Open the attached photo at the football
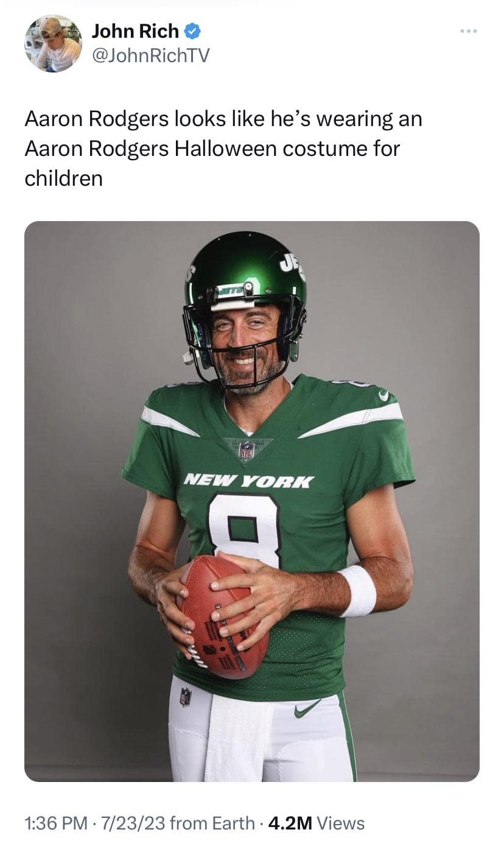Image resolution: width=504 pixels, height=849 pixels. click(223, 616)
